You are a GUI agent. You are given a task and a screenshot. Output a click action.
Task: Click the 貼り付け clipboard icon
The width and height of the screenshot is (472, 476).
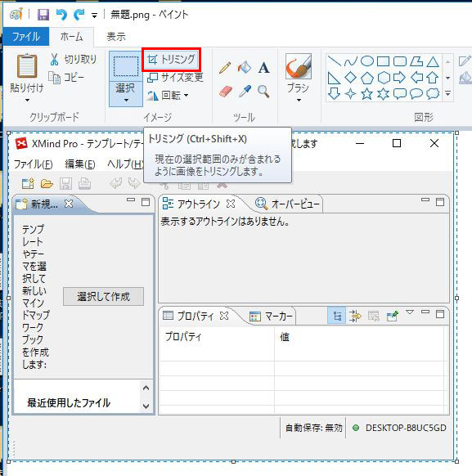pos(27,66)
